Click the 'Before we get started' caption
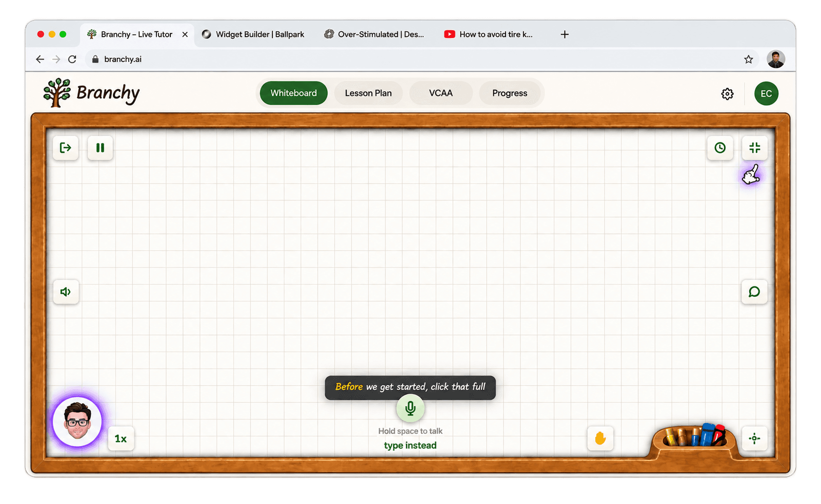Viewport: 821px width, 504px height. pos(410,387)
